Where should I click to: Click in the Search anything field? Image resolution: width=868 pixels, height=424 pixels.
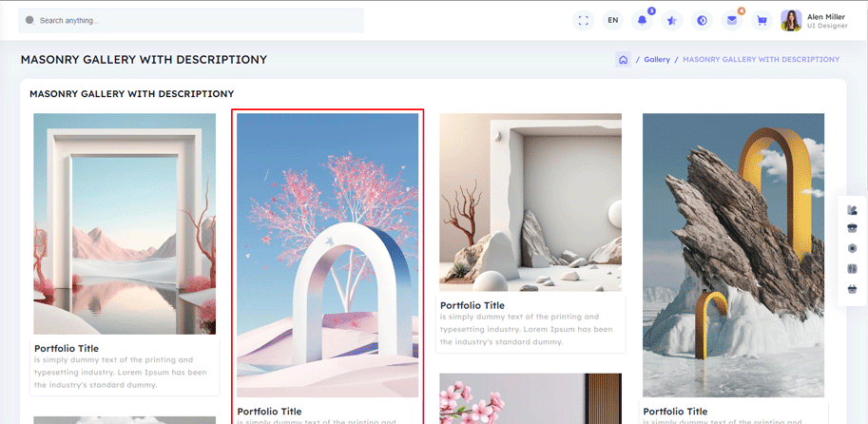pos(190,20)
